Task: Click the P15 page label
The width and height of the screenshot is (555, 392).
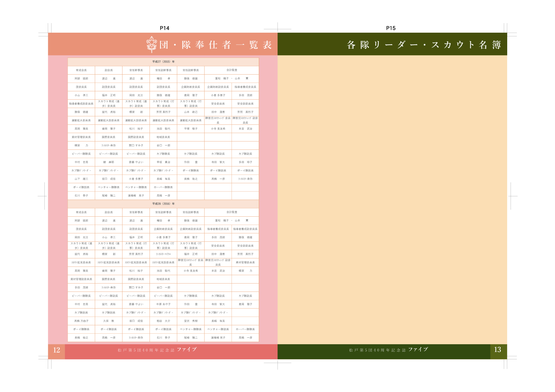Action: [391, 28]
